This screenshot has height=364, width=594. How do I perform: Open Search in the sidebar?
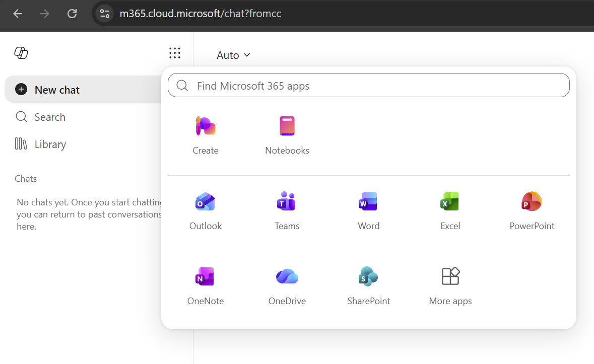40,117
